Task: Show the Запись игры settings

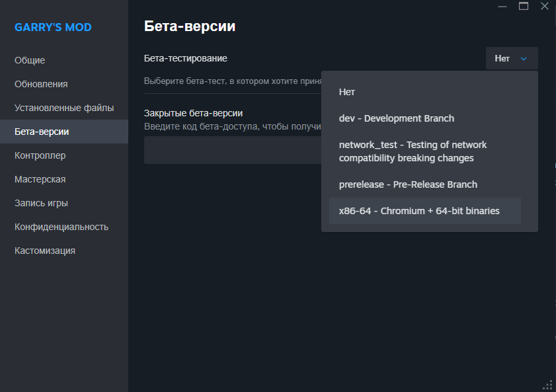Action: point(41,203)
